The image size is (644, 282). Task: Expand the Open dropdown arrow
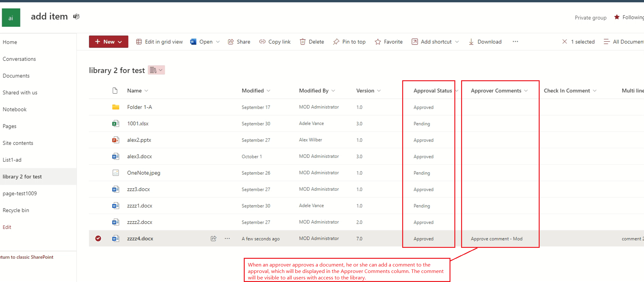coord(218,42)
